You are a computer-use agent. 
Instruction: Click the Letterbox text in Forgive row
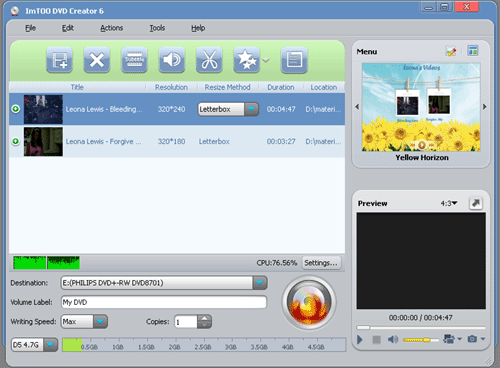[x=214, y=141]
